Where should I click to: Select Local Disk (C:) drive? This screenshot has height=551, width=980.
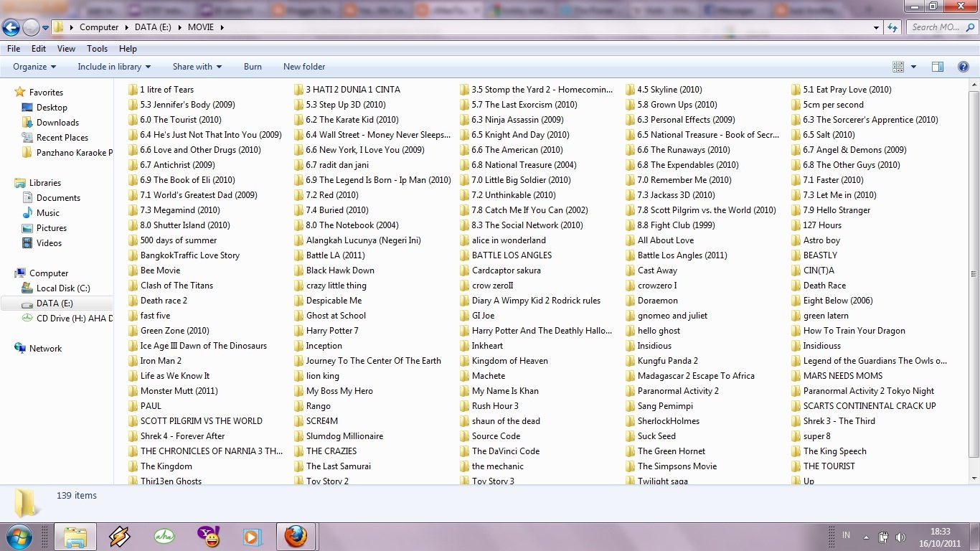[x=63, y=288]
